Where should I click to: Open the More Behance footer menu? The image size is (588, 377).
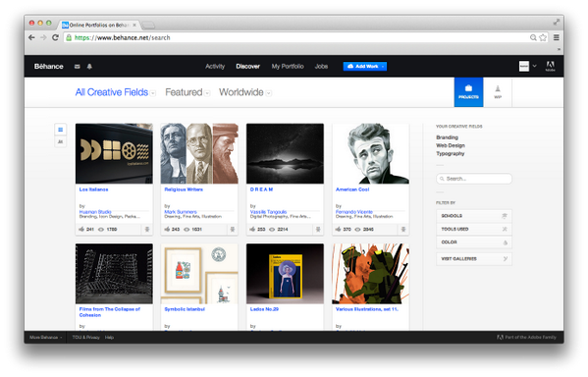tap(46, 337)
